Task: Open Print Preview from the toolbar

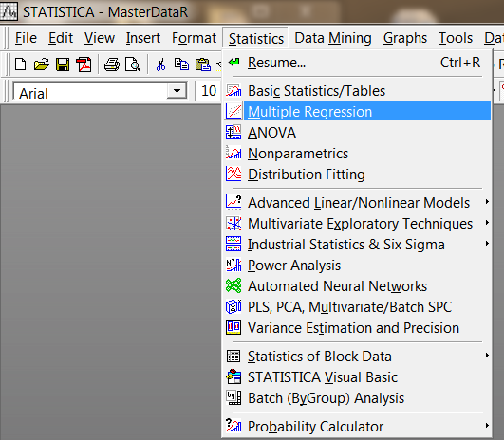Action: 133,64
